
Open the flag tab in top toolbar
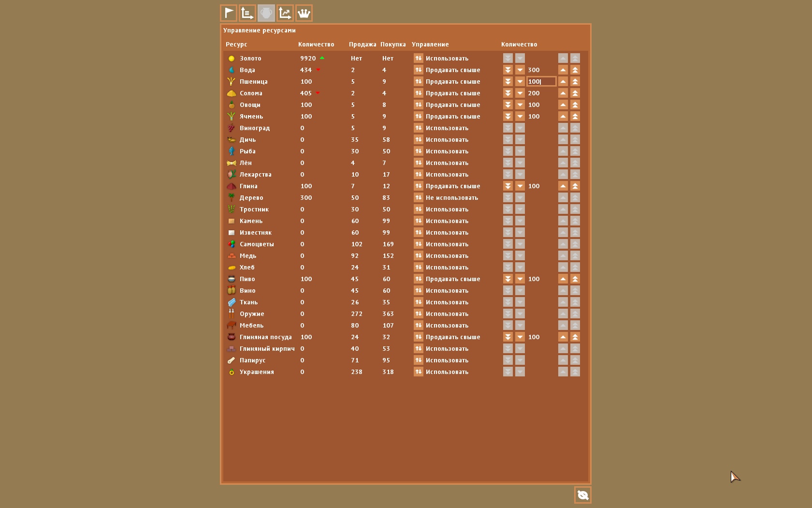(x=229, y=13)
